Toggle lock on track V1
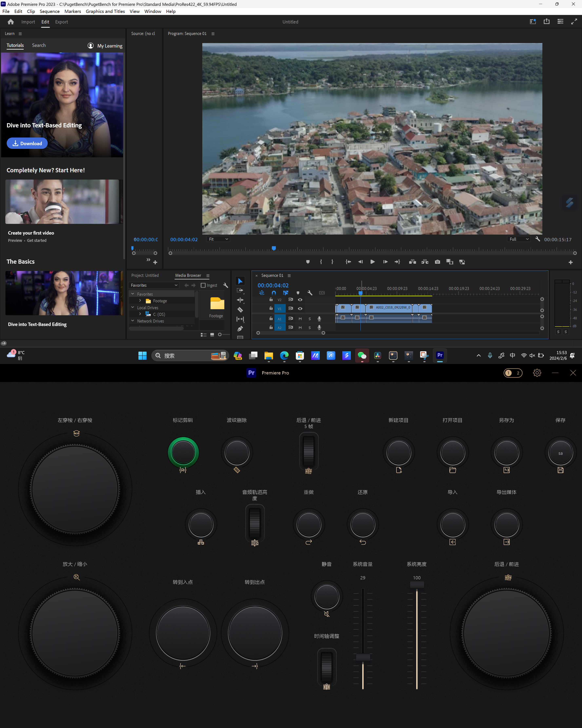 pyautogui.click(x=271, y=308)
